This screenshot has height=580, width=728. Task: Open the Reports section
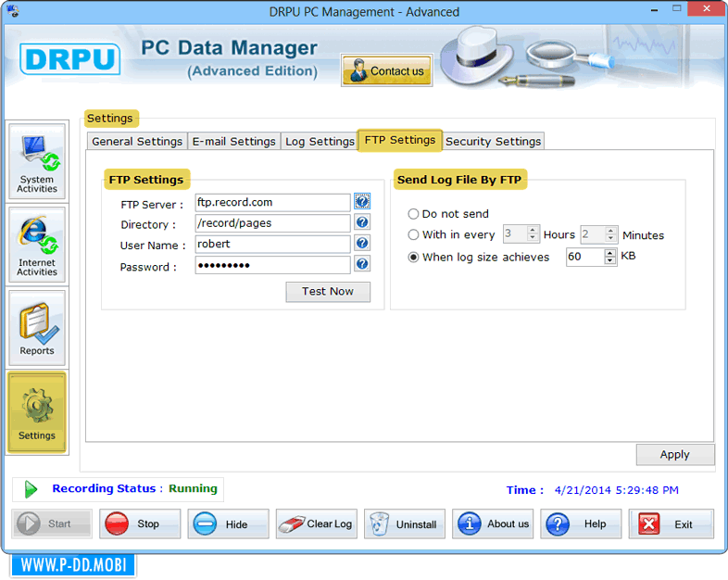37,328
